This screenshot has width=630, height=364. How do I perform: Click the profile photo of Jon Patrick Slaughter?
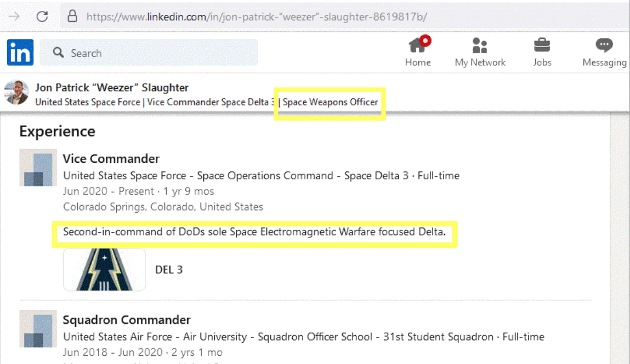click(x=16, y=92)
